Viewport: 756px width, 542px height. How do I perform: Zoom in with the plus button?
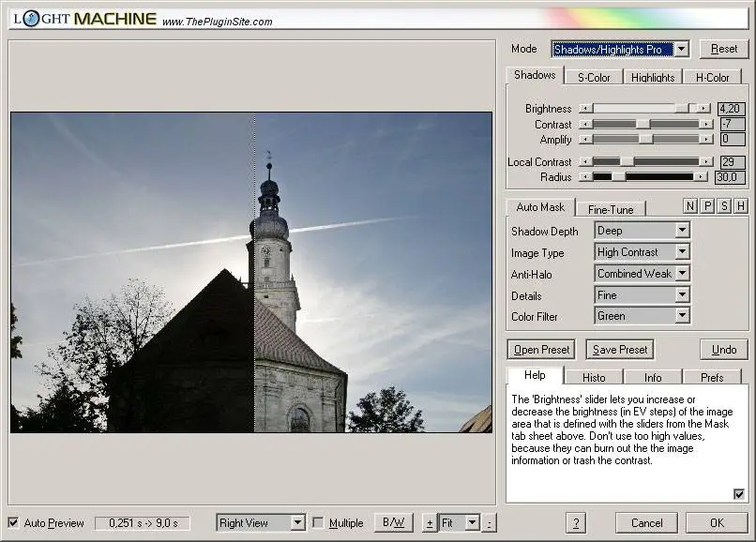[430, 523]
